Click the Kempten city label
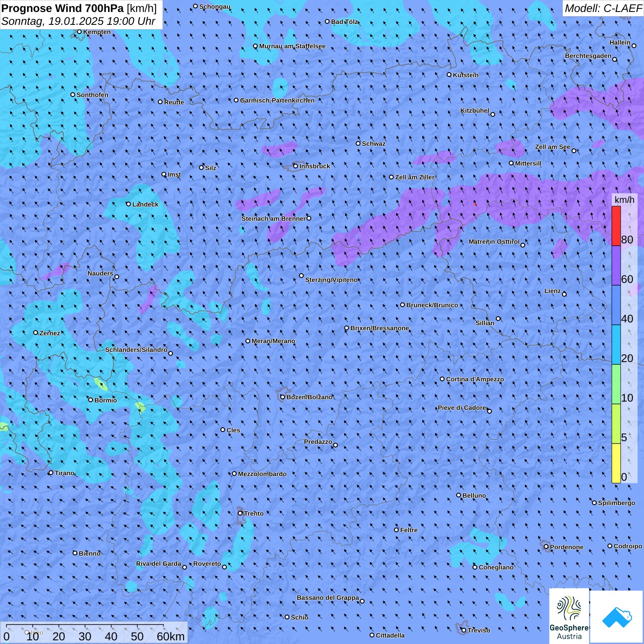 pyautogui.click(x=97, y=32)
